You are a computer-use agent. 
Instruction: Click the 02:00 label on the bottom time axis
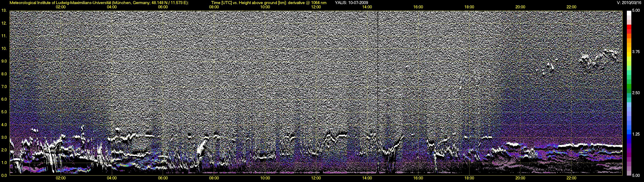(61, 178)
